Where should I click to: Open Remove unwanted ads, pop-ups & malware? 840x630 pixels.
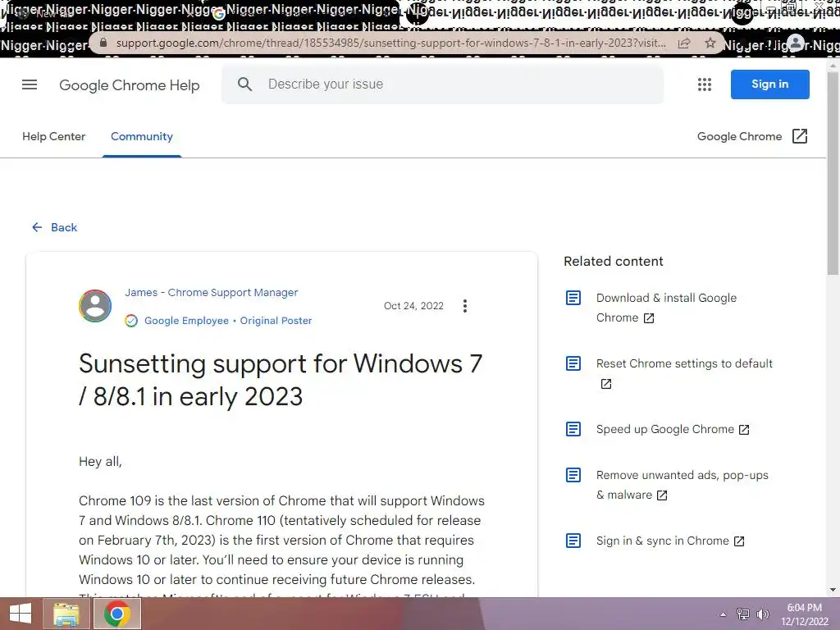tap(682, 485)
